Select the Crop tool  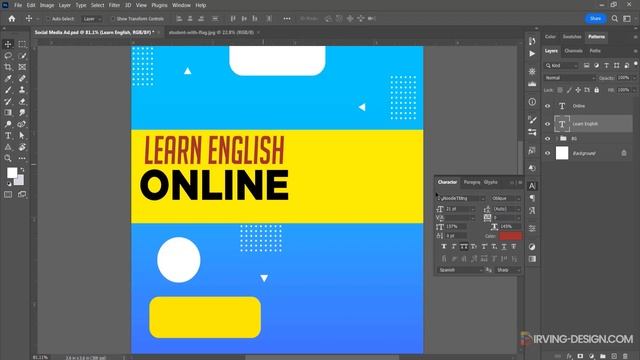[8, 67]
